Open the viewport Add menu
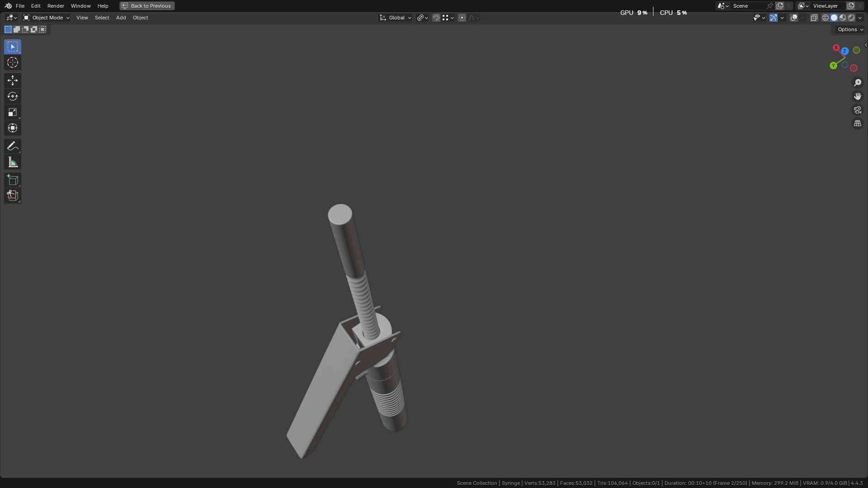The image size is (868, 488). [x=121, y=18]
